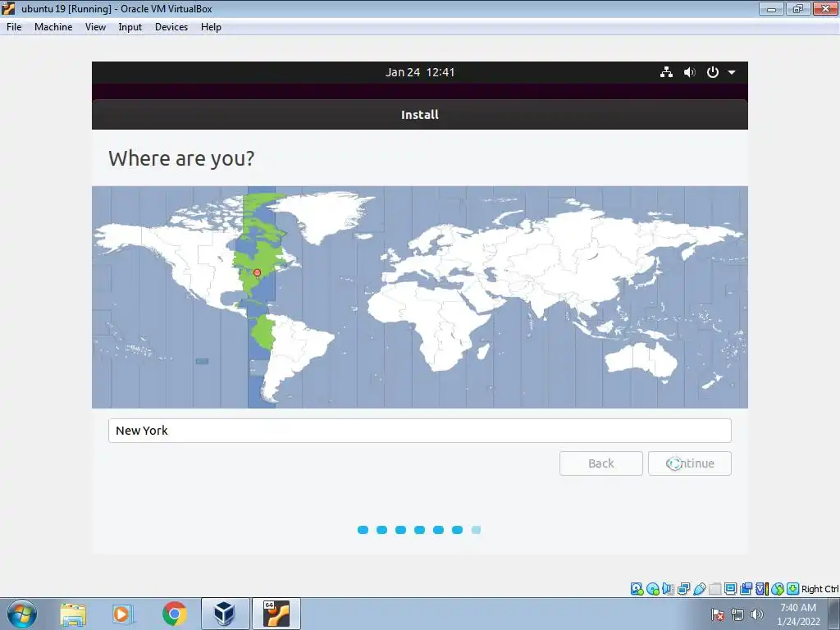This screenshot has width=840, height=630.
Task: Click the mouse integration status indicator
Action: click(x=778, y=589)
